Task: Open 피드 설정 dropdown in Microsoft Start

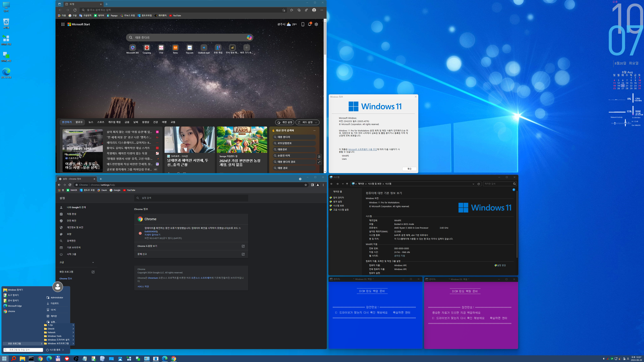Action: [307, 122]
